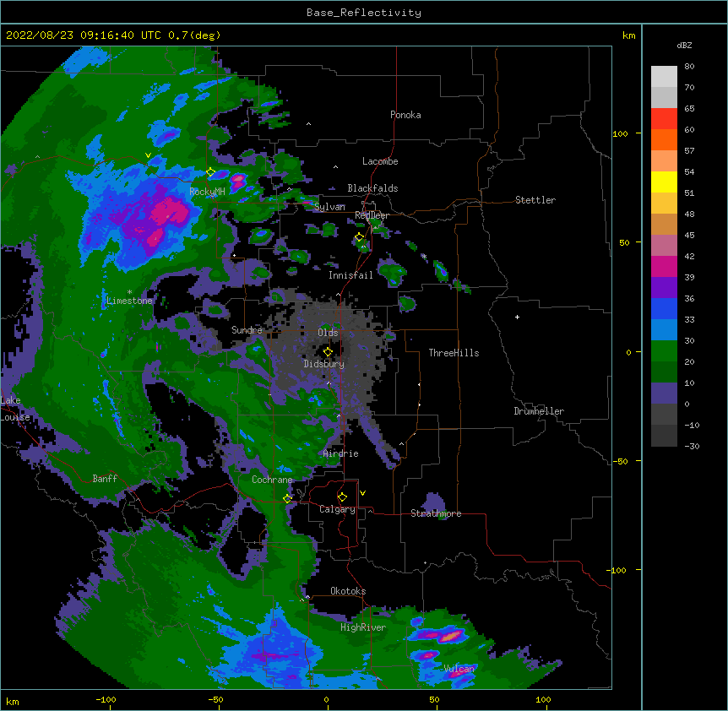Image resolution: width=728 pixels, height=711 pixels.
Task: Click the yellow marker south of RedDeer
Action: click(359, 237)
